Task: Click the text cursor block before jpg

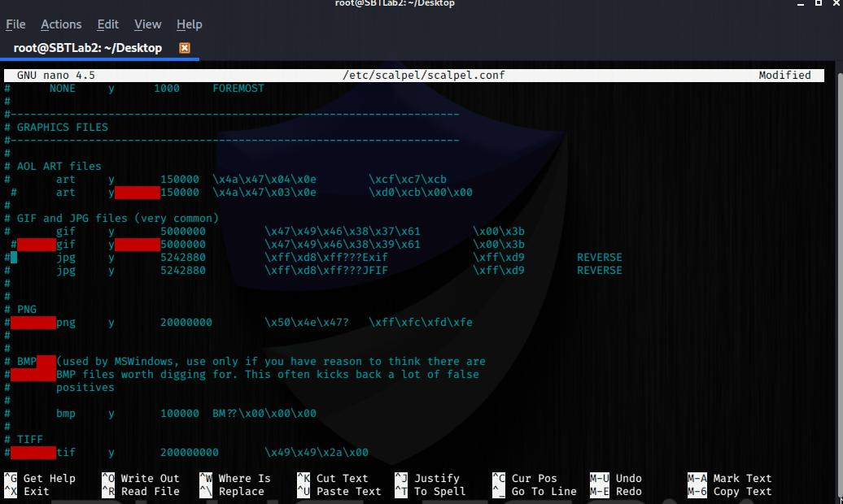Action: pyautogui.click(x=14, y=258)
